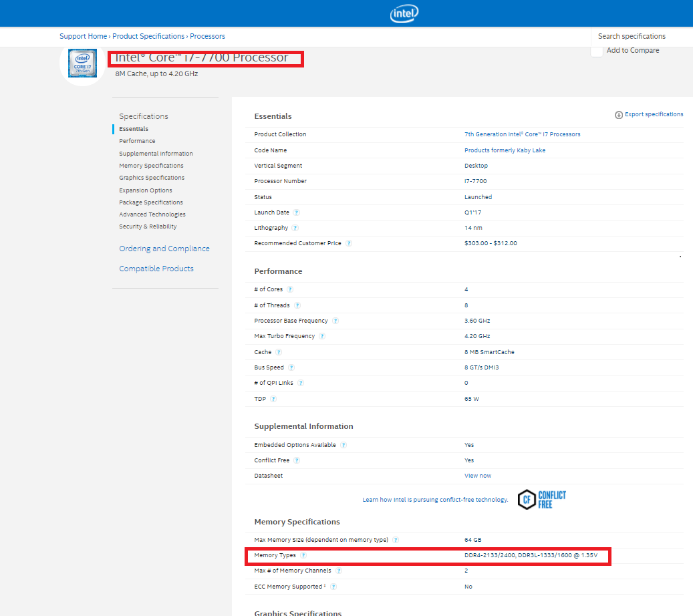The width and height of the screenshot is (693, 616).
Task: Jump to Memory Specifications in sidebar
Action: pyautogui.click(x=151, y=166)
